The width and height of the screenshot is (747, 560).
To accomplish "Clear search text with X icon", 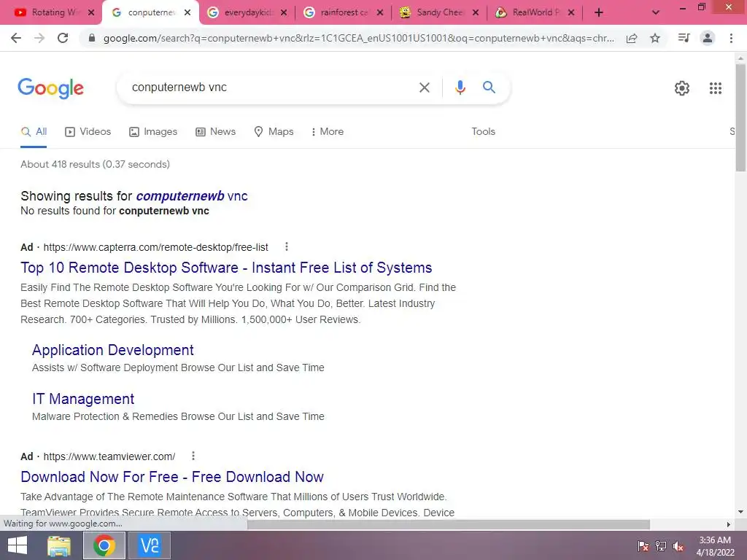I will [424, 87].
